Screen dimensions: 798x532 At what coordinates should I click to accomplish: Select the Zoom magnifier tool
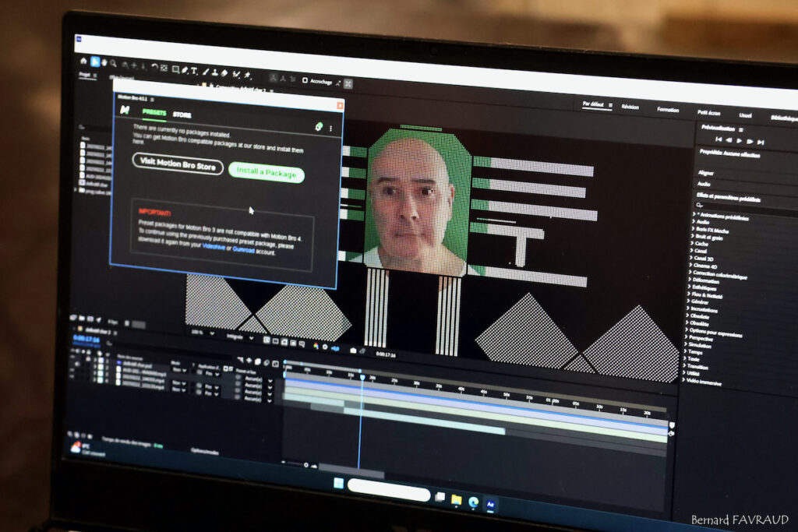(114, 64)
